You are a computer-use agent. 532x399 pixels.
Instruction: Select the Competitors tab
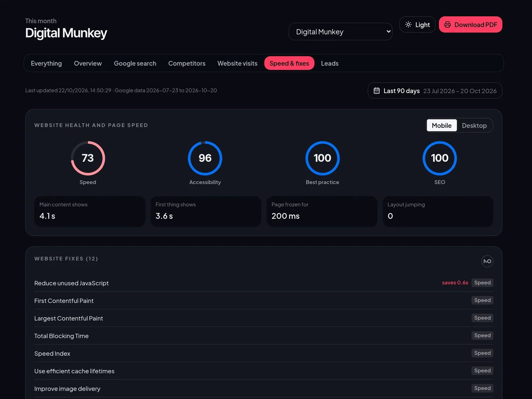187,63
